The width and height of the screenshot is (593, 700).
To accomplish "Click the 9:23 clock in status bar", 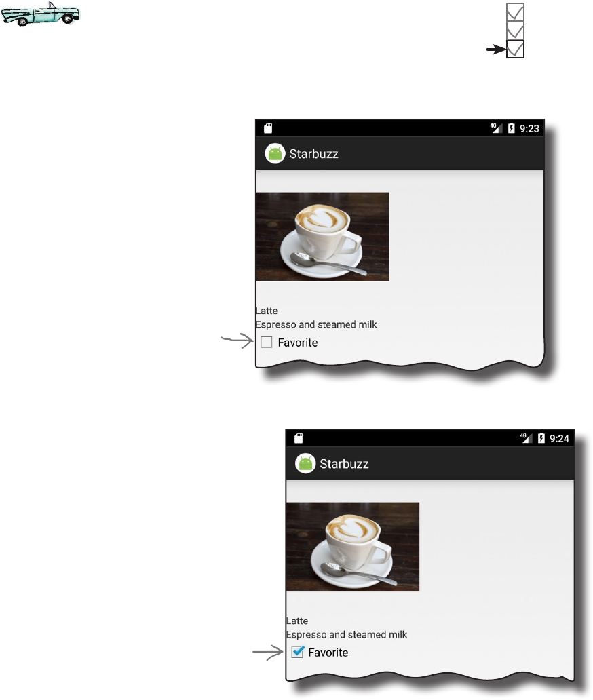I will [x=529, y=129].
